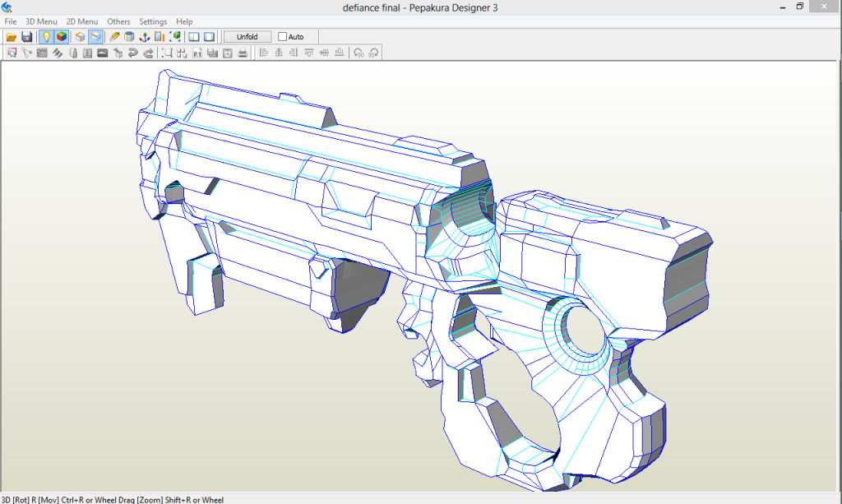Click the anchor axis icon
This screenshot has width=842, height=504.
[145, 36]
